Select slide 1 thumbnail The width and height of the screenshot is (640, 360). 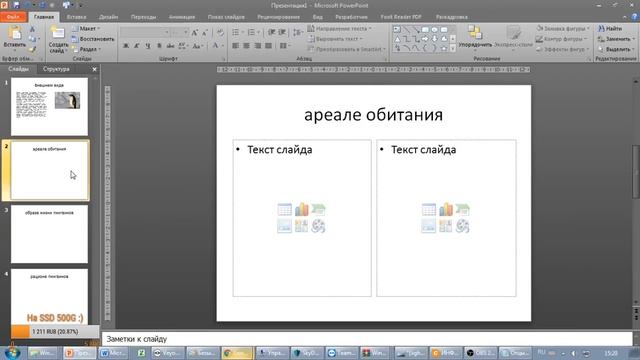[x=49, y=107]
